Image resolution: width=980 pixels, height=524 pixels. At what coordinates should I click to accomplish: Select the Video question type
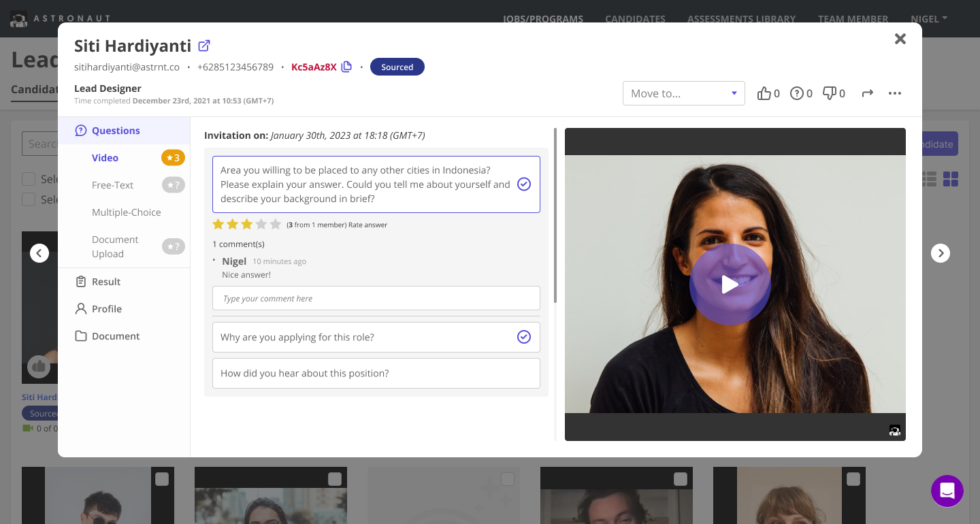(105, 158)
